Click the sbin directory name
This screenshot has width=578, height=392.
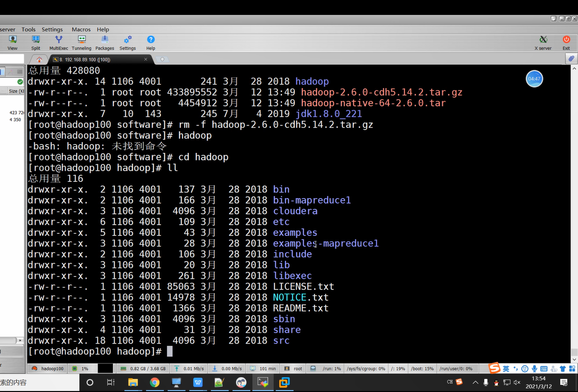(284, 319)
